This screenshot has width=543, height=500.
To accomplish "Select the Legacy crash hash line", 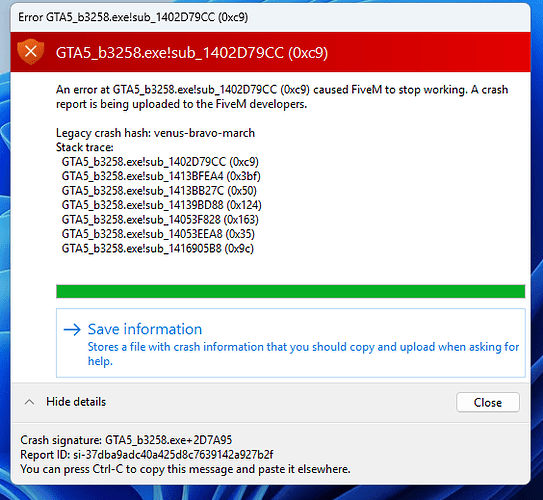I will point(155,133).
